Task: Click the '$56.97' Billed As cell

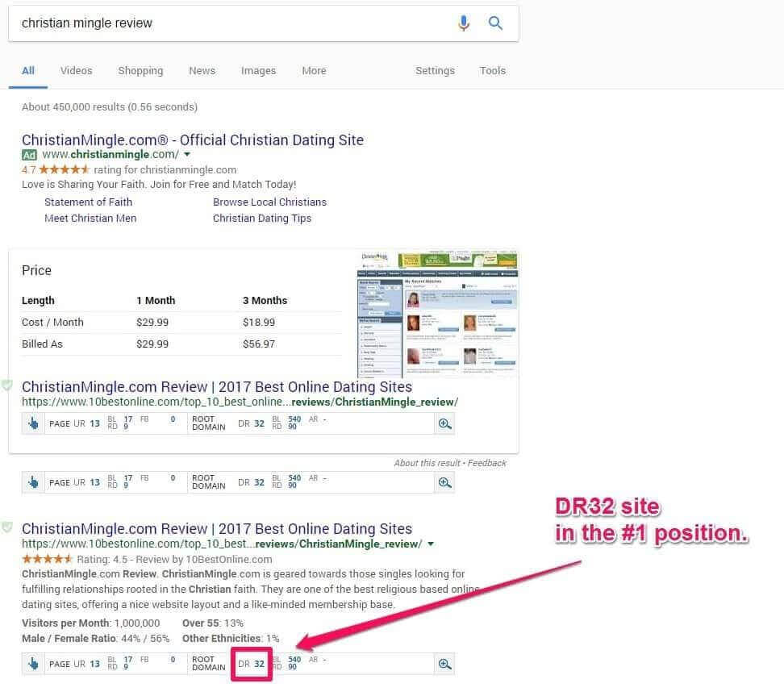Action: click(x=258, y=344)
